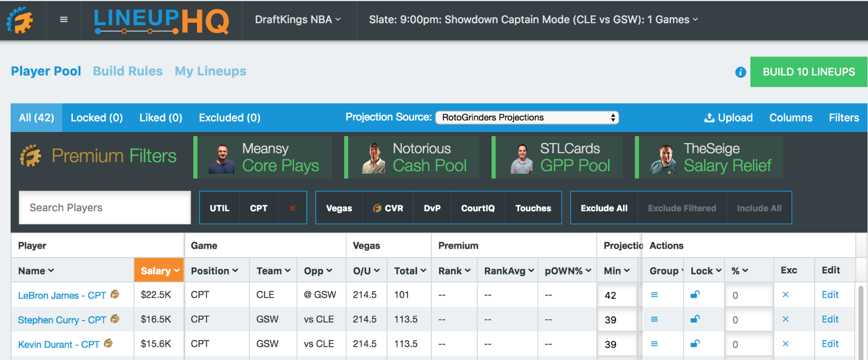Click the Premium Filters gear icon

31,156
